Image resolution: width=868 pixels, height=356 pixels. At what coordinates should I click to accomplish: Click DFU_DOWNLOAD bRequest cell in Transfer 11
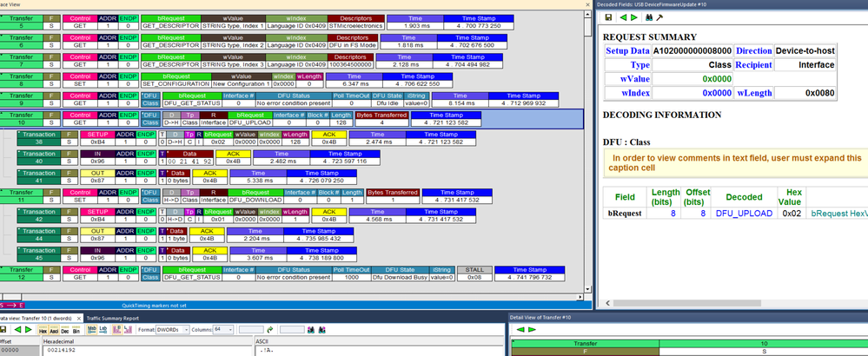(255, 200)
